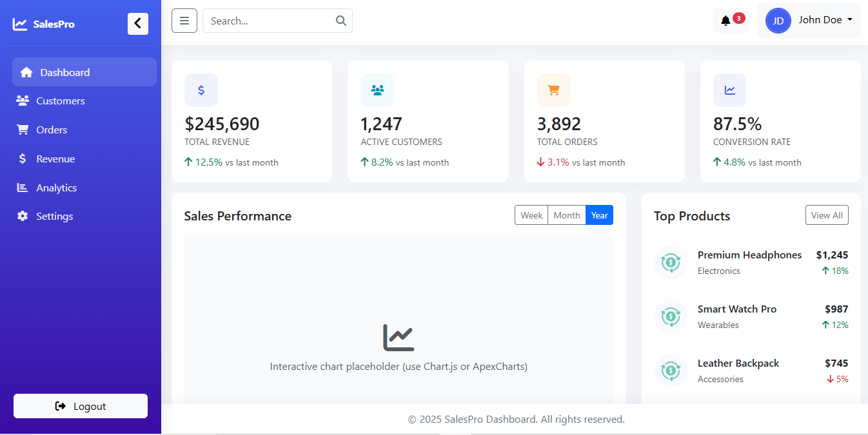Click the line chart icon on Conversion Rate card

pos(729,90)
